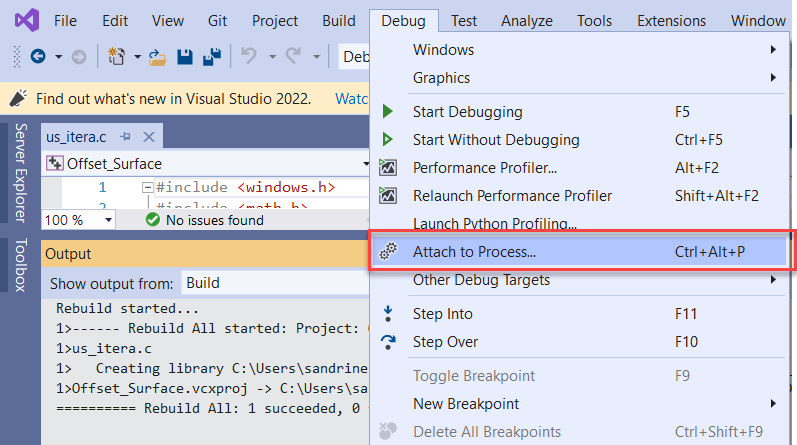Open the Extensions menu
The image size is (797, 445).
pos(671,21)
